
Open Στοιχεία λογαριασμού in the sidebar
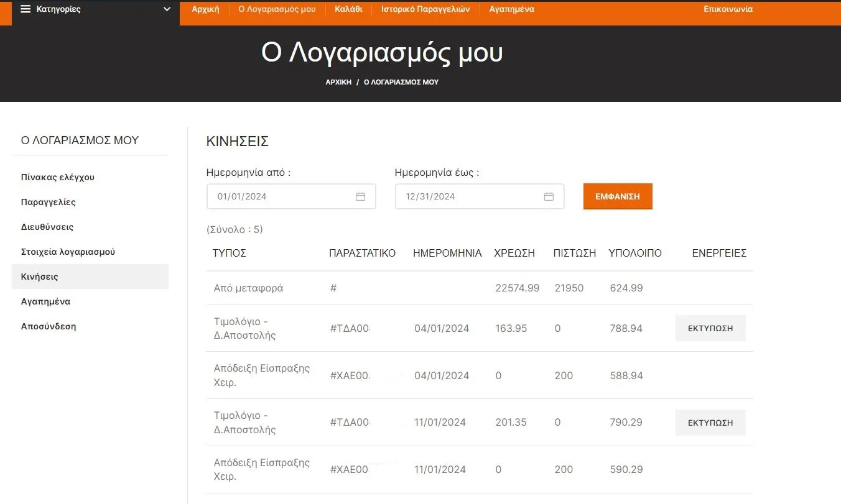click(x=68, y=252)
